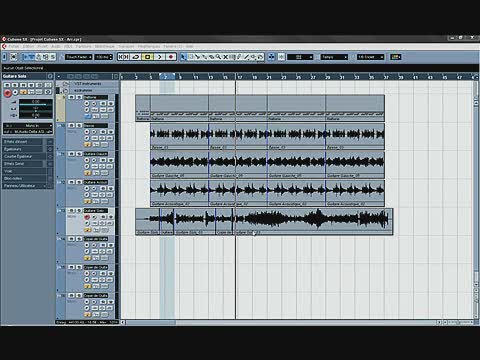Click the horizontal scrollbar of the arrangement
This screenshot has height=360, width=480.
(x=280, y=322)
